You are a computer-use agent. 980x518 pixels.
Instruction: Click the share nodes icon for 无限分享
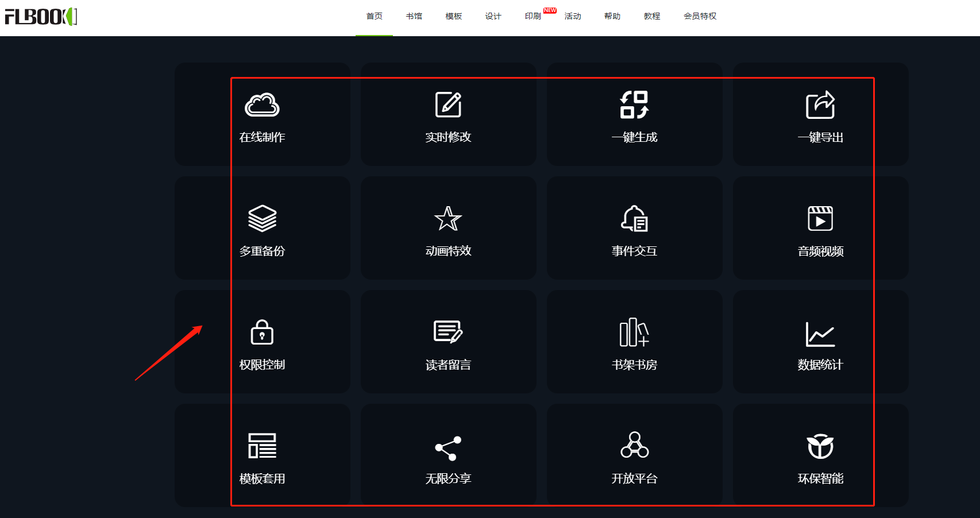448,448
